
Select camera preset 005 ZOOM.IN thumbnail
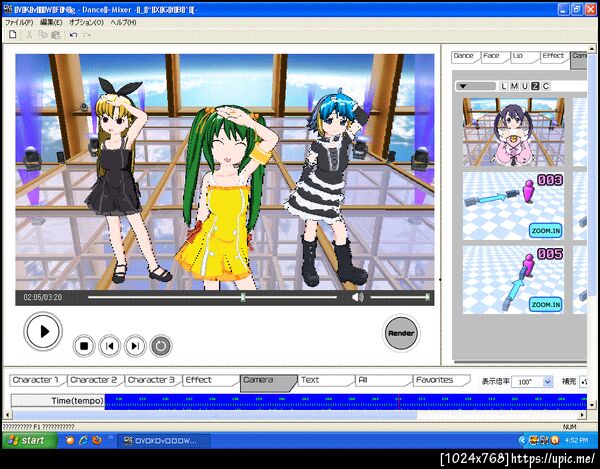click(x=514, y=280)
